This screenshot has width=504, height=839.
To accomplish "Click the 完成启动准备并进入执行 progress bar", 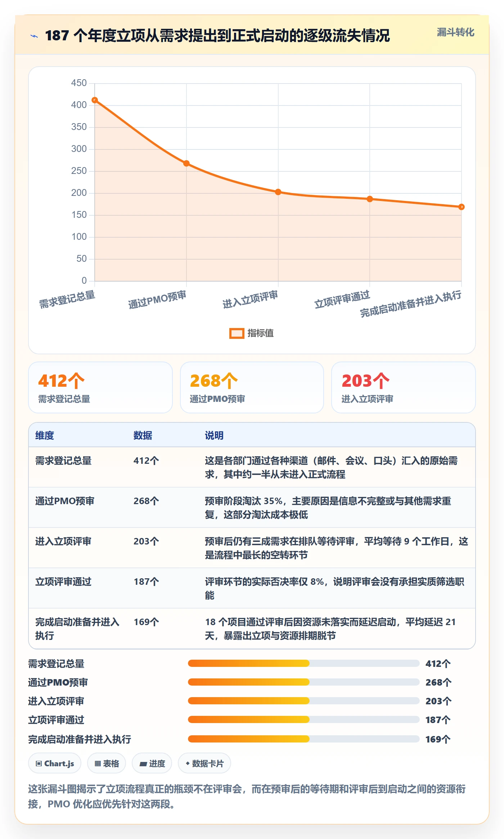I will tap(303, 739).
